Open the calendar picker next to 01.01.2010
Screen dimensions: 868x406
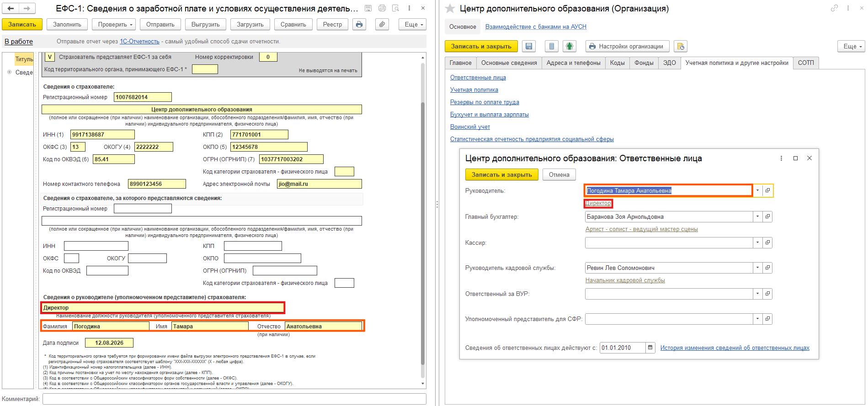tap(650, 348)
